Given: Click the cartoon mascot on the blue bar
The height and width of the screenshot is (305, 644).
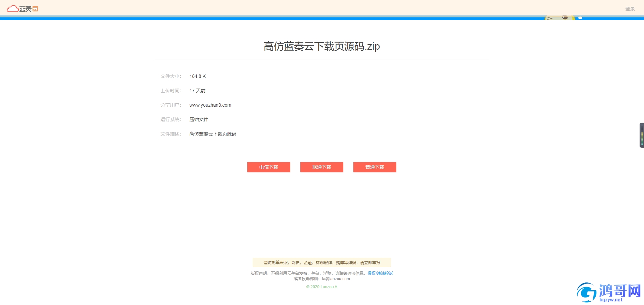Looking at the screenshot, I should click(x=559, y=18).
